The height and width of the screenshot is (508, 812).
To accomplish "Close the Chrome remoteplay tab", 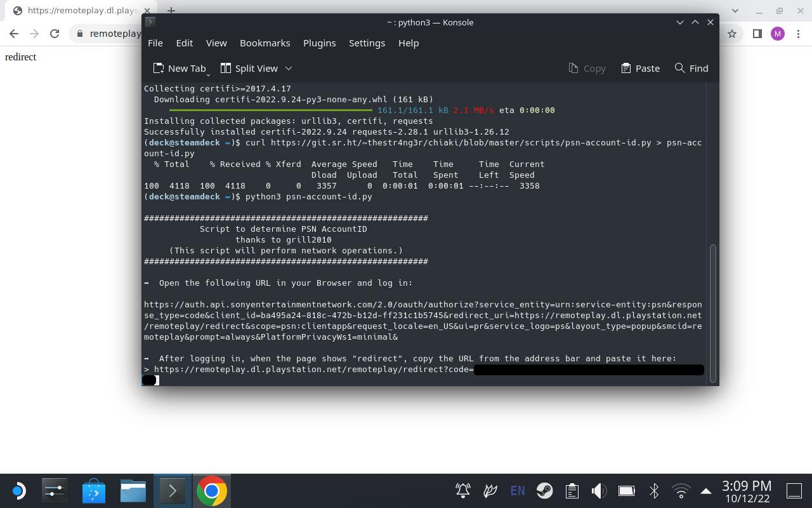I will 147,11.
